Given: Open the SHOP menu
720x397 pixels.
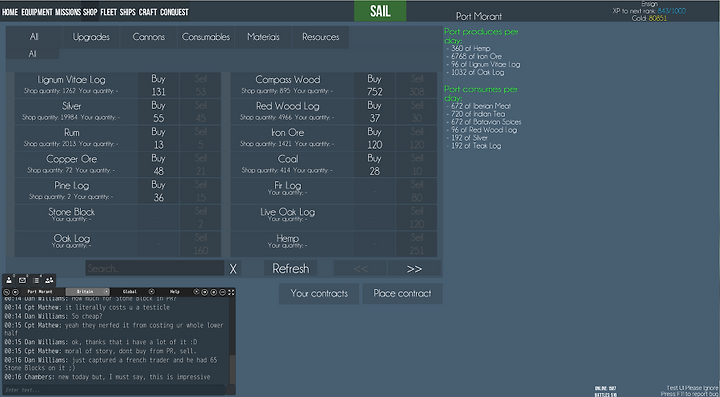Looking at the screenshot, I should [90, 12].
